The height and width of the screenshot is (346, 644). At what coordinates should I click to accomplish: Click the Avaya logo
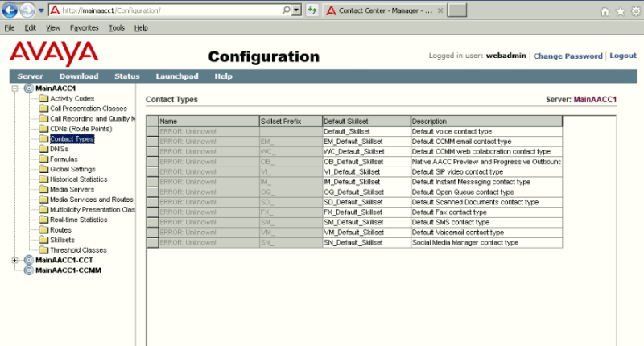[x=54, y=53]
